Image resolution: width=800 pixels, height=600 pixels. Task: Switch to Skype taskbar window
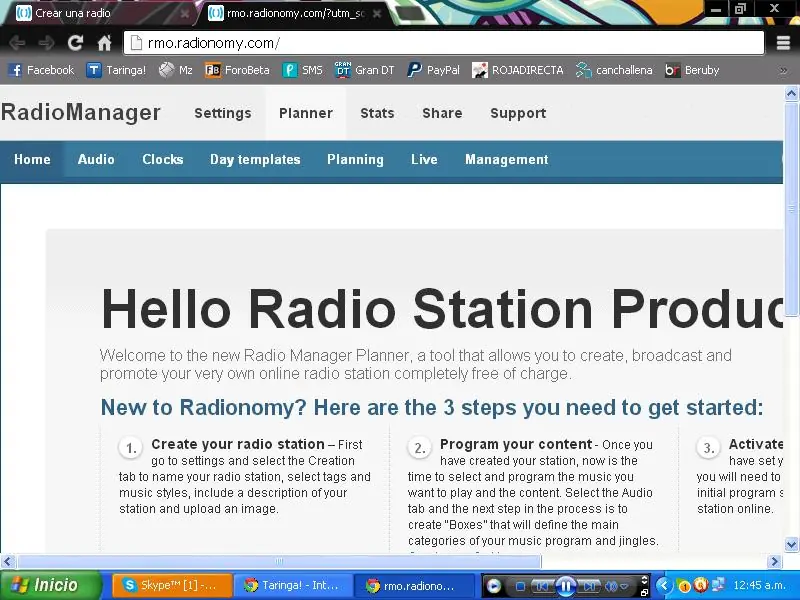click(x=172, y=585)
